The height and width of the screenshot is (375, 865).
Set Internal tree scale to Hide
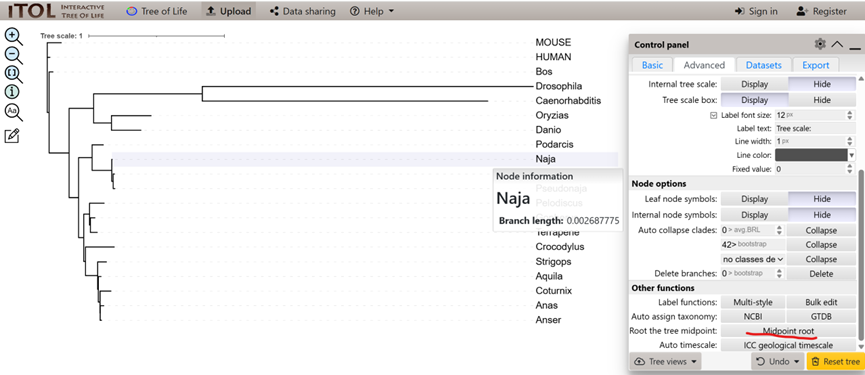pos(821,84)
